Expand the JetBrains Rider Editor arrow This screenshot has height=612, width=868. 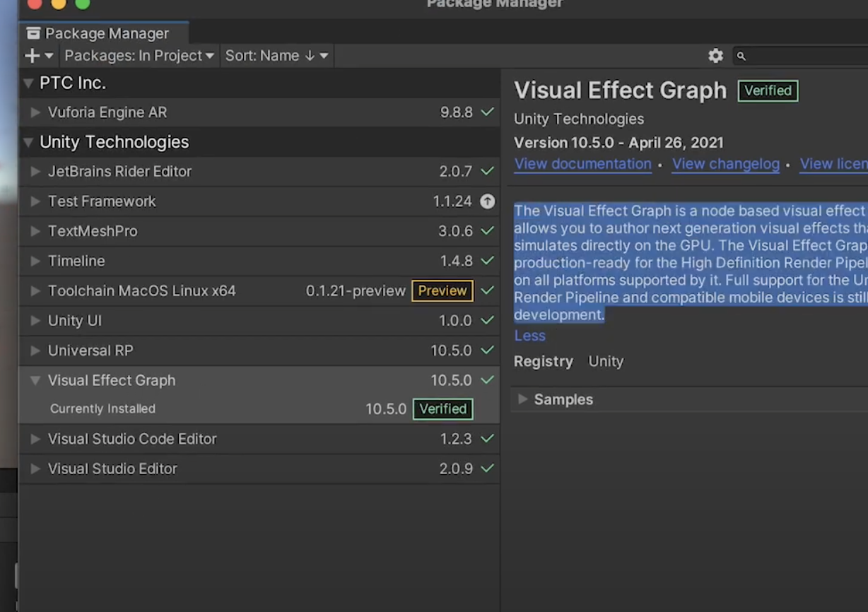pyautogui.click(x=35, y=172)
